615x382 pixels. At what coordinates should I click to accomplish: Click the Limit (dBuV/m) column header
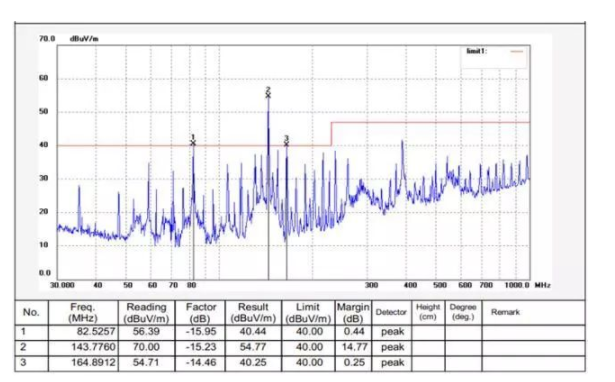point(308,313)
